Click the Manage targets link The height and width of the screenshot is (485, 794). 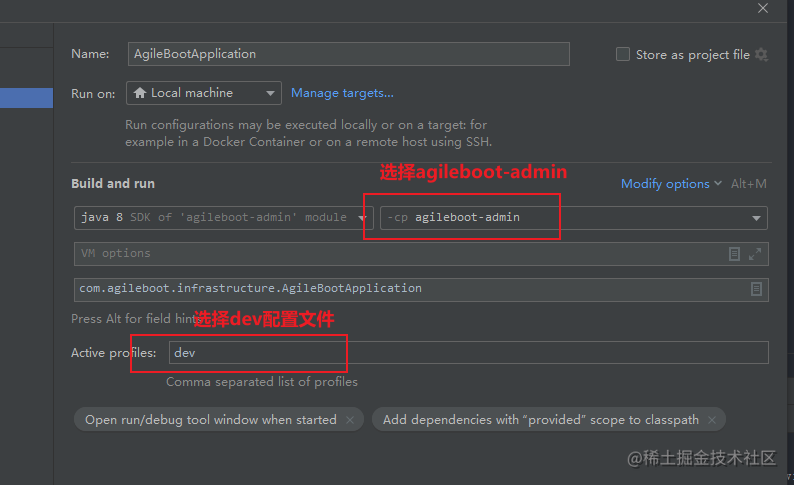coord(342,93)
